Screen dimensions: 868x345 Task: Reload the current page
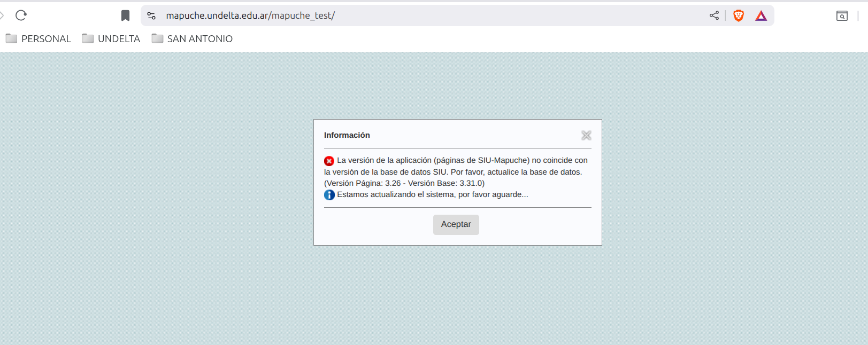pos(21,15)
